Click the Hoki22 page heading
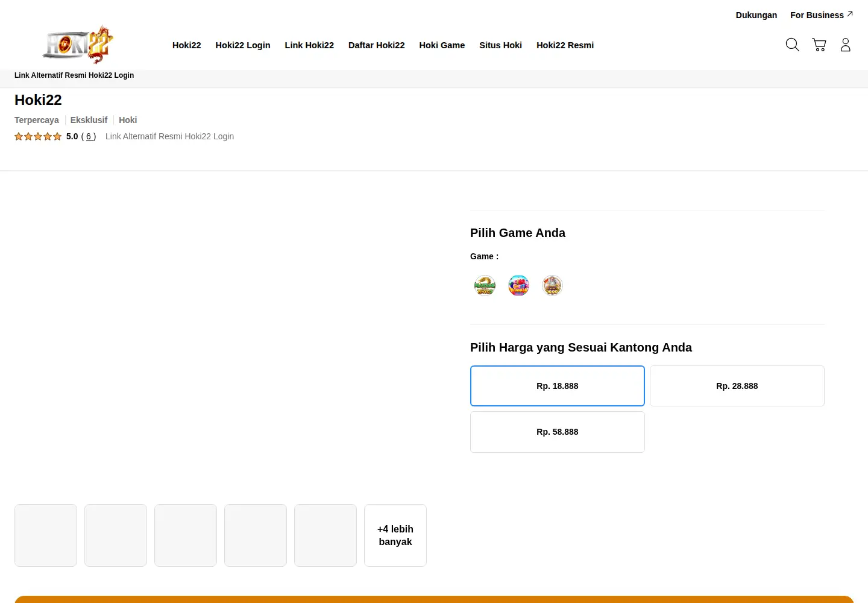The width and height of the screenshot is (868, 603). [38, 100]
